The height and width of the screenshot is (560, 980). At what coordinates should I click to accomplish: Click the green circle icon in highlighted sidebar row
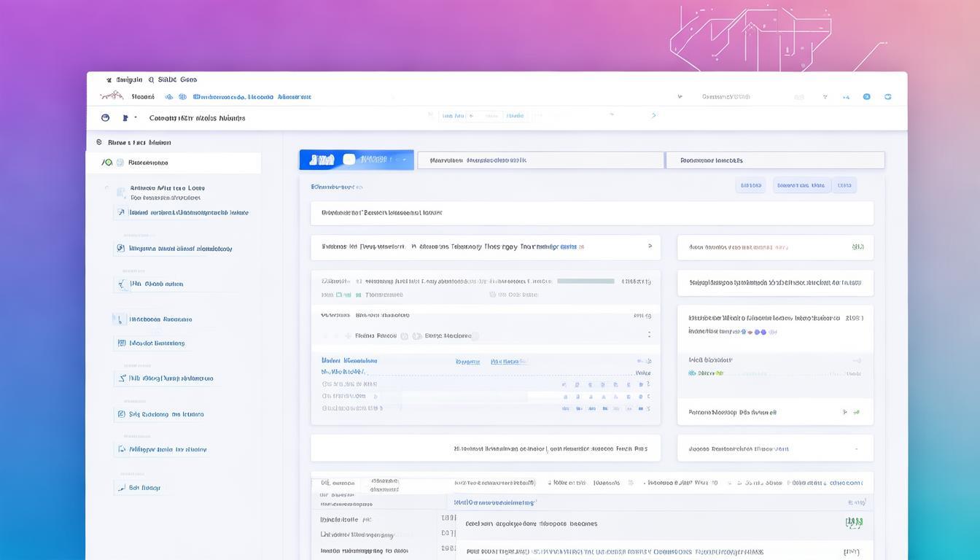107,163
